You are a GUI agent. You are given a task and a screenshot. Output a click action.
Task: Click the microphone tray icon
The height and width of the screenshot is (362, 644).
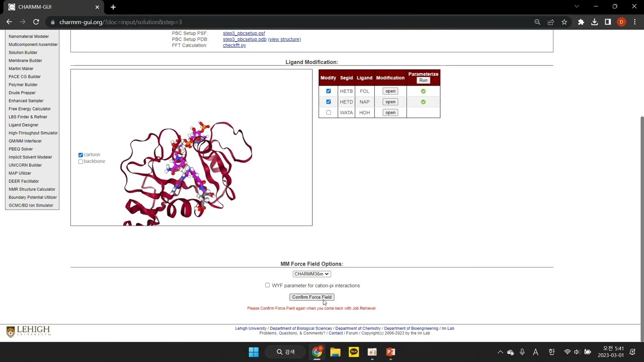click(522, 352)
